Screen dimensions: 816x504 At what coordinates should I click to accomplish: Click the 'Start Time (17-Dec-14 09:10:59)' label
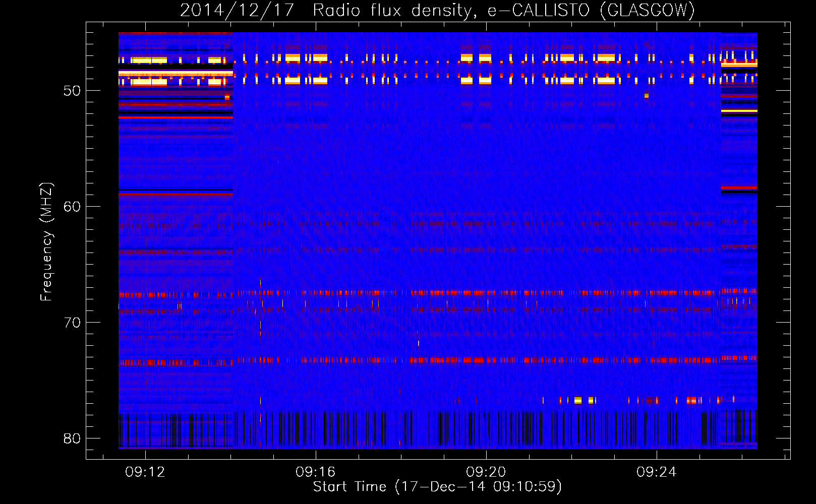tap(437, 487)
